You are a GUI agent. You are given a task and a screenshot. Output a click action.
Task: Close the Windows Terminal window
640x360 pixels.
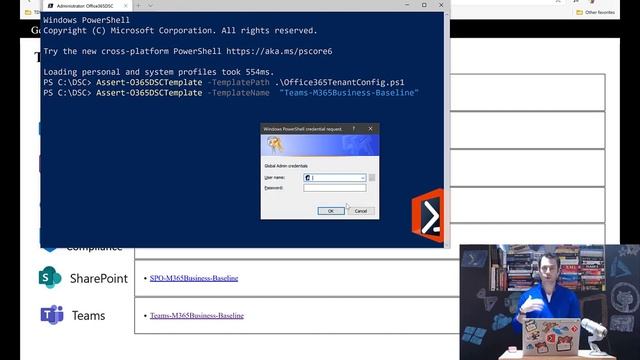(x=441, y=5)
